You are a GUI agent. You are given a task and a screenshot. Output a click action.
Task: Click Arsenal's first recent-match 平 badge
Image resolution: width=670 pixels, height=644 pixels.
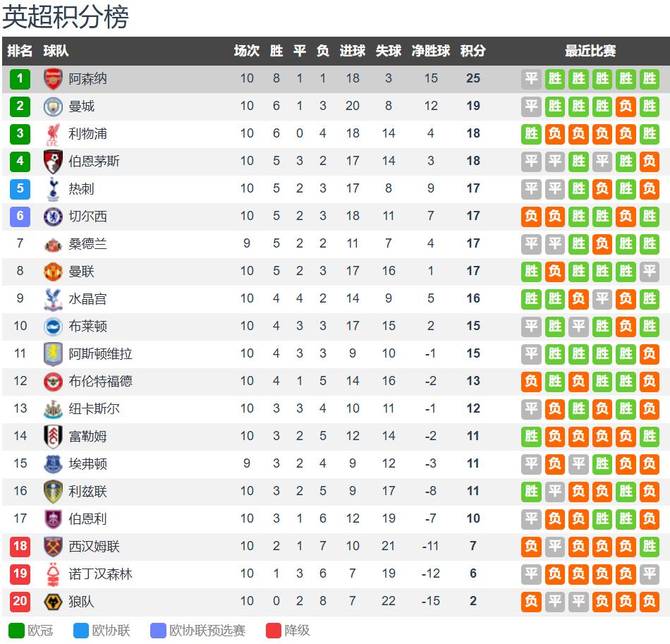pyautogui.click(x=531, y=78)
